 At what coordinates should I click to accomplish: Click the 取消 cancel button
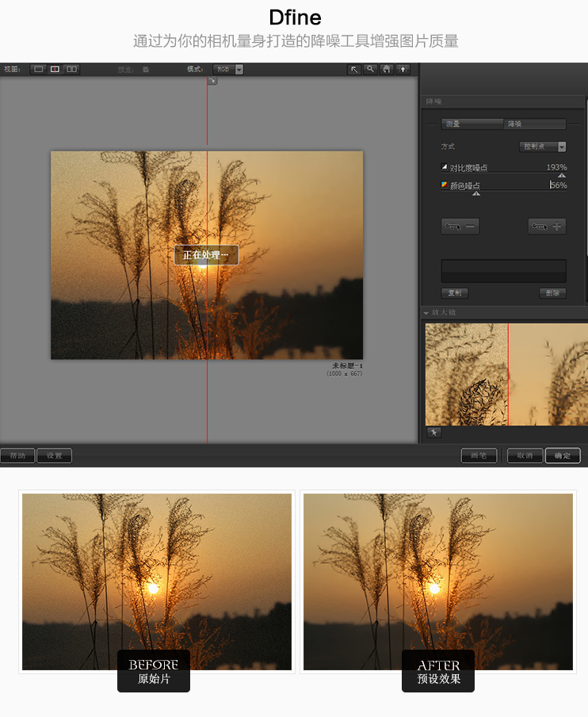pyautogui.click(x=525, y=456)
